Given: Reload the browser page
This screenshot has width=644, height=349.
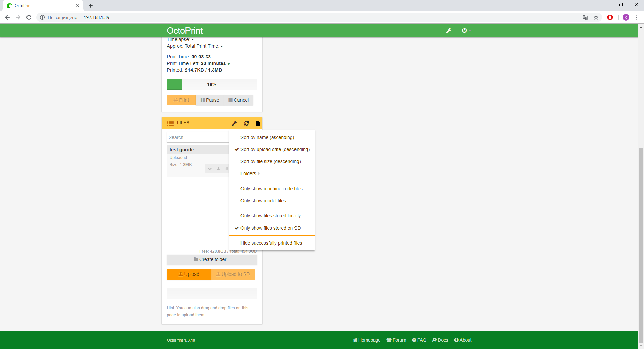Looking at the screenshot, I should pyautogui.click(x=29, y=17).
